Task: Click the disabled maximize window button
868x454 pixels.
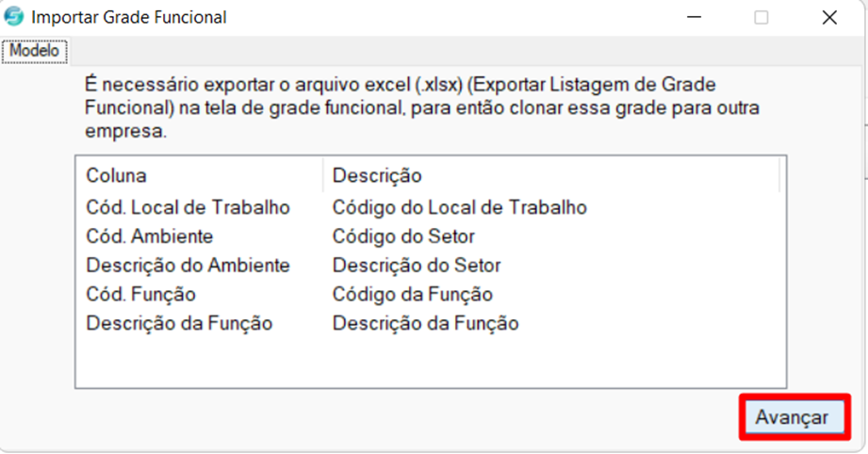Action: point(762,17)
